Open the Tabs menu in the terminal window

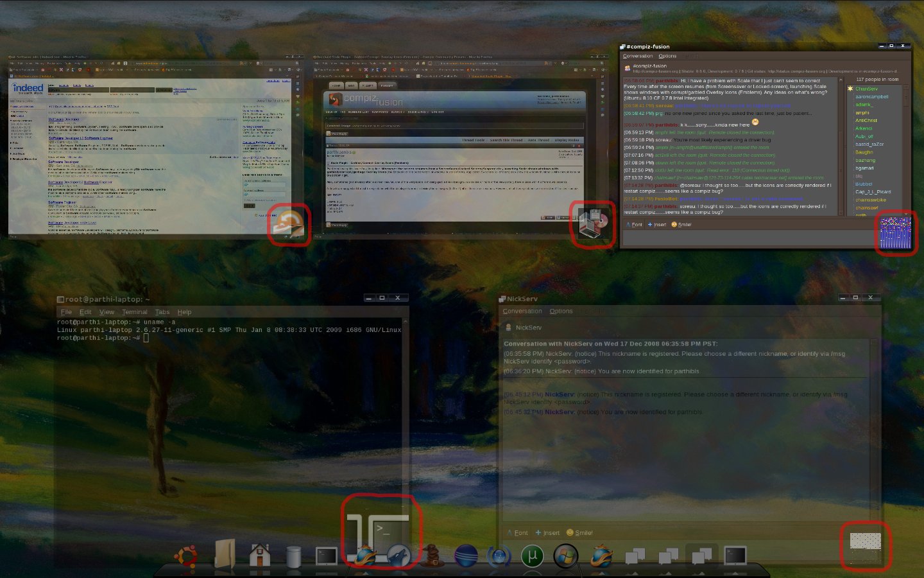click(162, 312)
